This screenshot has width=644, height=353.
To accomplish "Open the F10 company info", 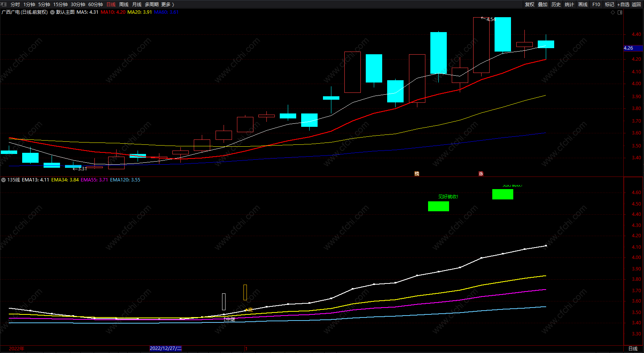I will [x=596, y=5].
